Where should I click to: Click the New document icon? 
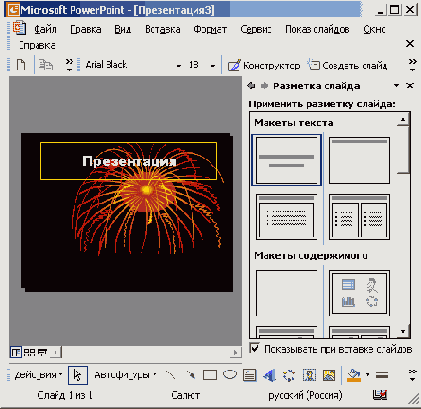coord(21,64)
